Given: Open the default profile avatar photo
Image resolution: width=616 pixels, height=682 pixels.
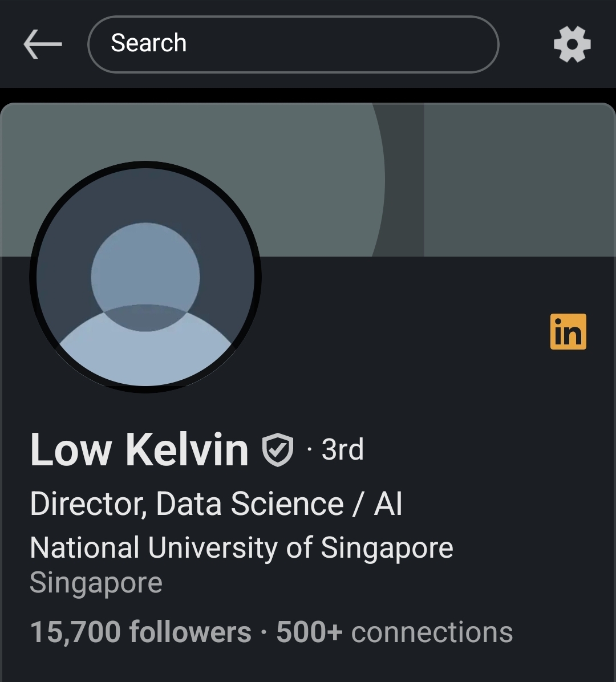Looking at the screenshot, I should (145, 277).
